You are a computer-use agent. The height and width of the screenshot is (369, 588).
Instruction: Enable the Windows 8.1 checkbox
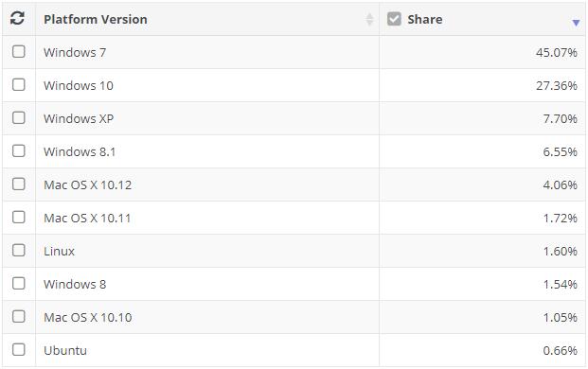[19, 151]
